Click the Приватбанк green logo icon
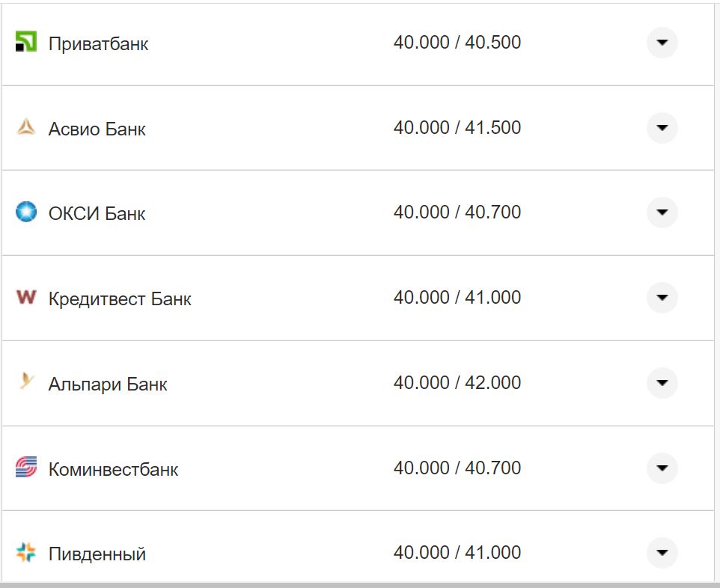The height and width of the screenshot is (588, 720). click(25, 43)
